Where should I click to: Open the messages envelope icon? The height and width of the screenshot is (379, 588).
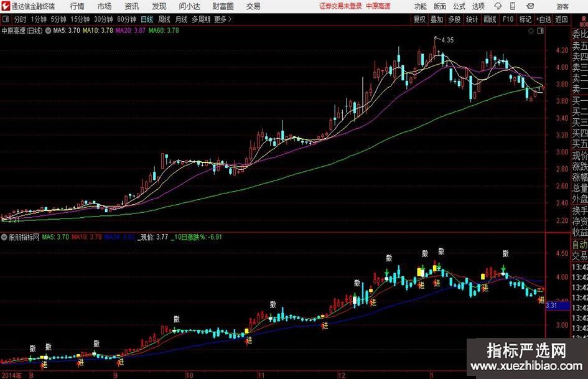(530, 6)
